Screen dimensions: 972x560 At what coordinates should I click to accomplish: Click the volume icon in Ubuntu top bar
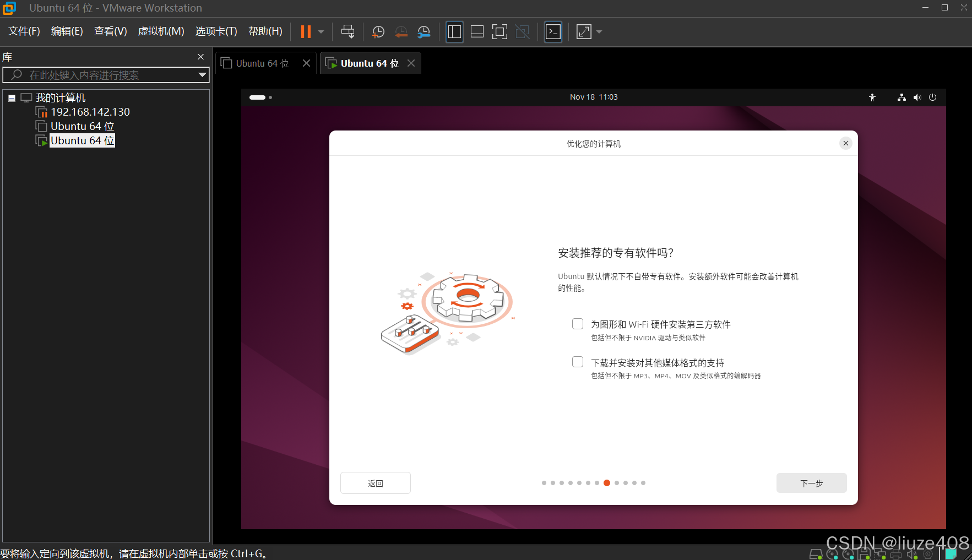click(x=917, y=97)
